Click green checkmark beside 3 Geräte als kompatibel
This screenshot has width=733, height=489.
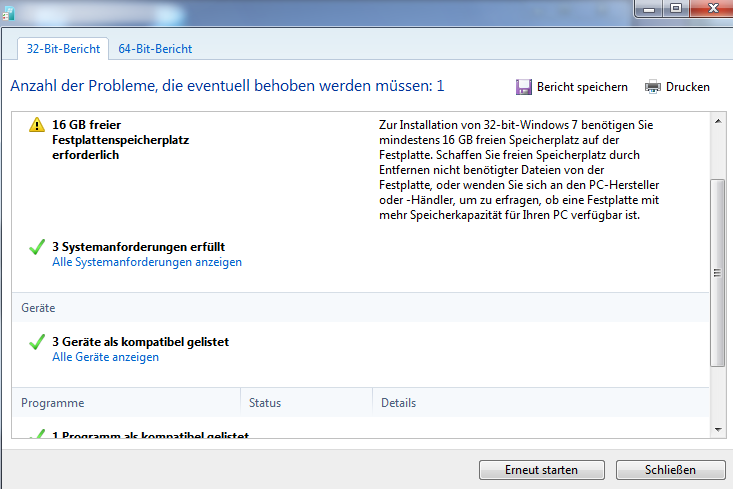[37, 342]
